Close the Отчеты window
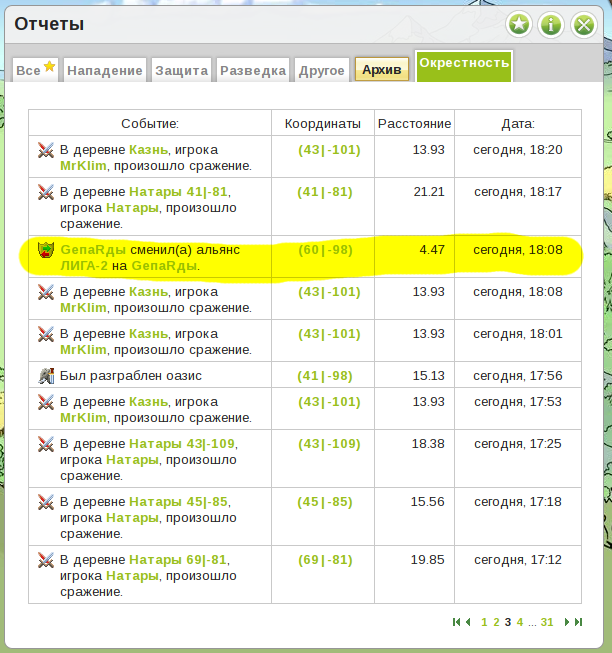Viewport: 612px width, 653px height. (584, 24)
